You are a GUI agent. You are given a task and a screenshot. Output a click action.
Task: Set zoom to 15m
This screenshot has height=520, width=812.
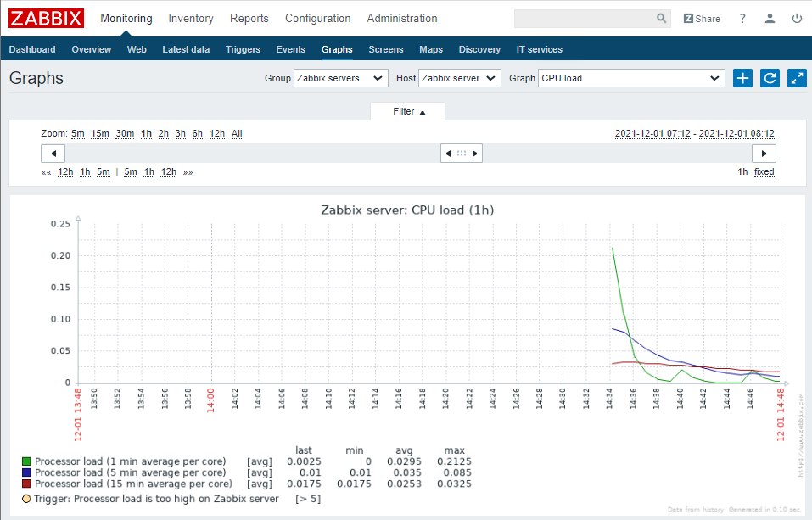click(x=100, y=134)
